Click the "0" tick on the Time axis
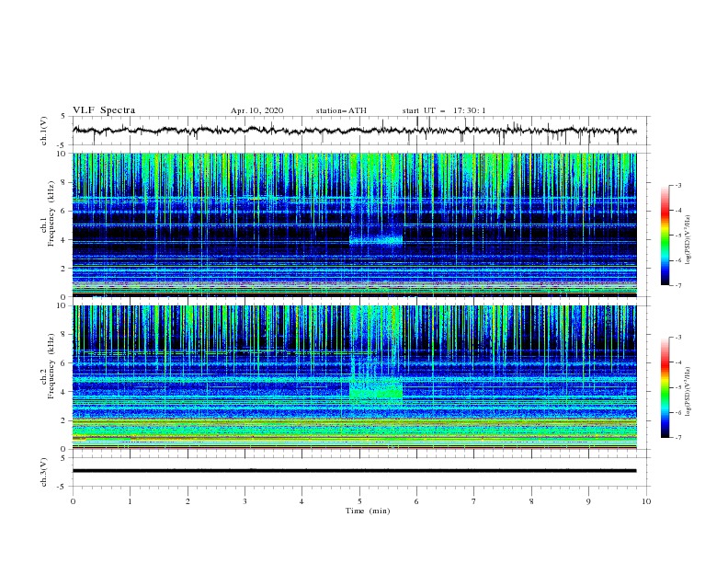This screenshot has width=728, height=563. click(73, 501)
